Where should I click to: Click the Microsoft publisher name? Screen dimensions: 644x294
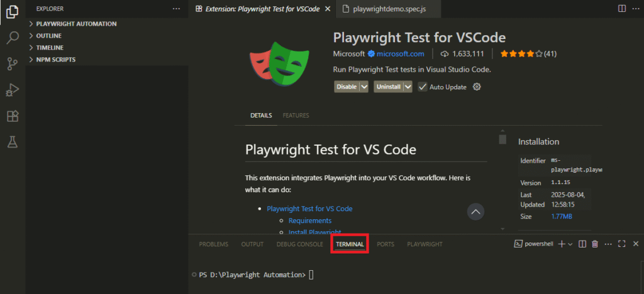coord(348,54)
